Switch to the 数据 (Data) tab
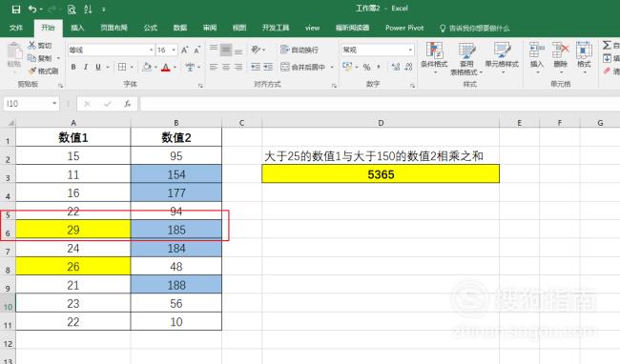Image resolution: width=620 pixels, height=364 pixels. coord(180,28)
